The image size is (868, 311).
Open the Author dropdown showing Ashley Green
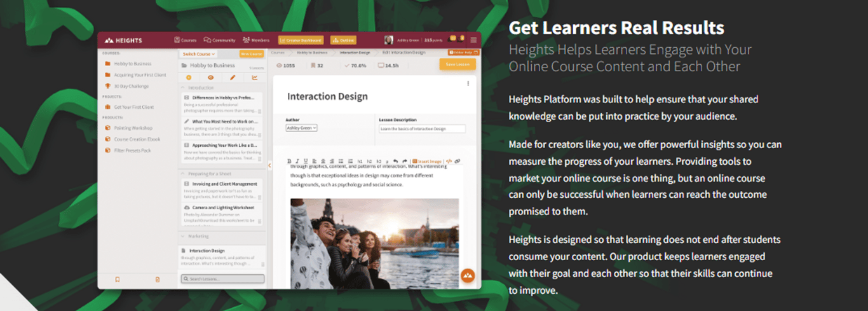click(301, 128)
